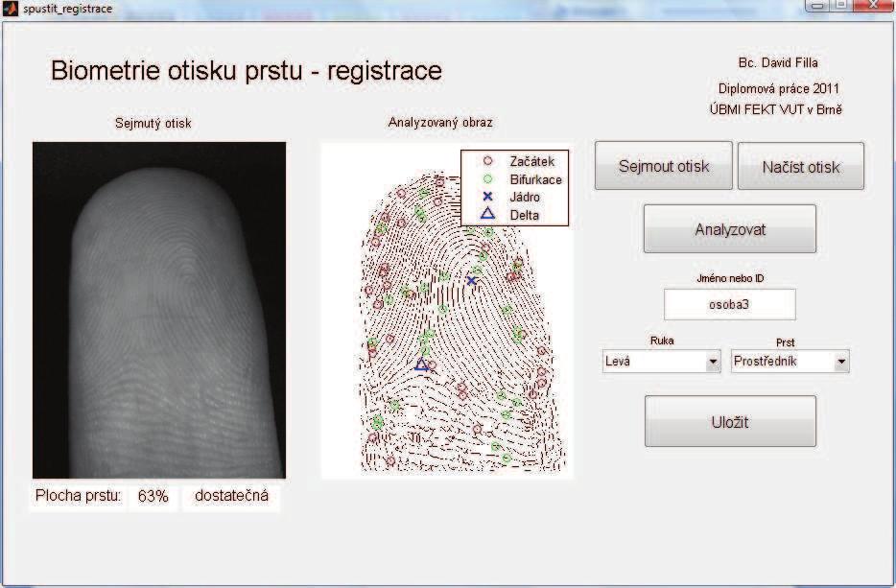Image resolution: width=896 pixels, height=588 pixels.
Task: Focus the Jméno nebo ID field
Action: (x=730, y=305)
